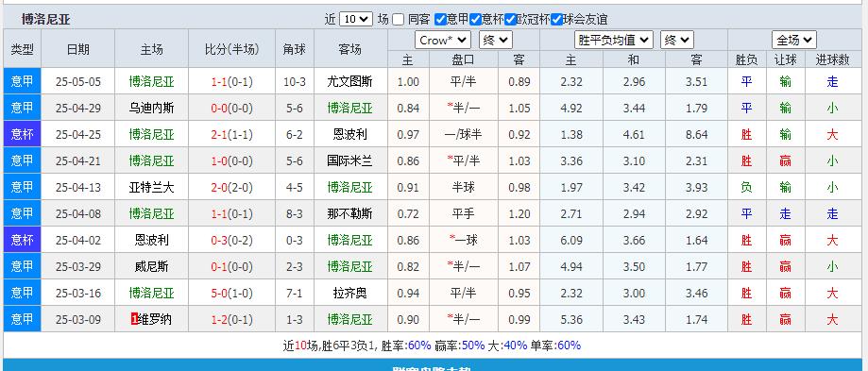The height and width of the screenshot is (371, 868).
Task: Open the 终 dropdown next to Crow*
Action: pyautogui.click(x=496, y=40)
